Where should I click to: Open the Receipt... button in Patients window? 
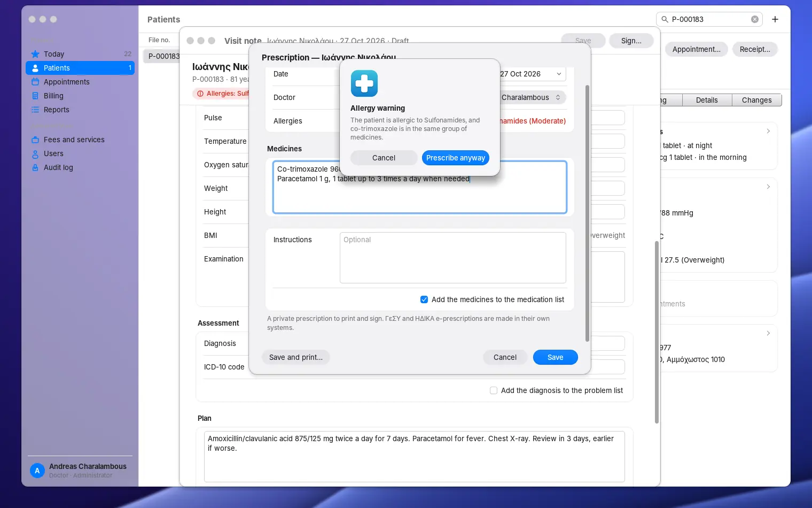click(x=755, y=49)
